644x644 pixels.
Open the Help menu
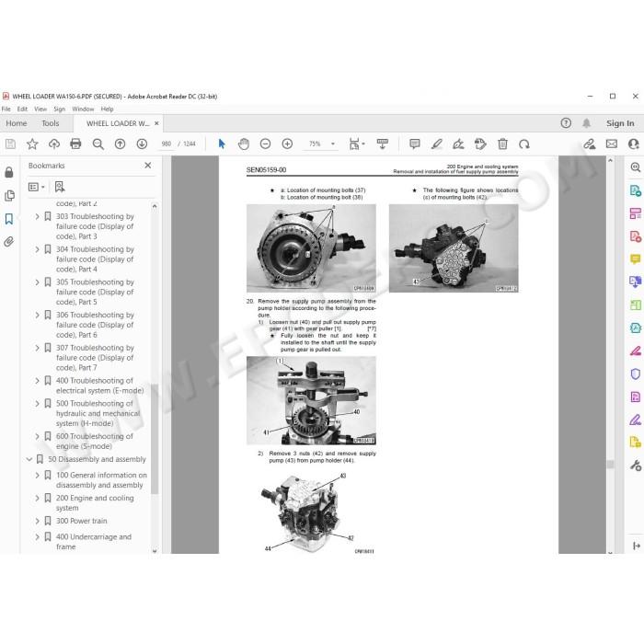(x=108, y=109)
